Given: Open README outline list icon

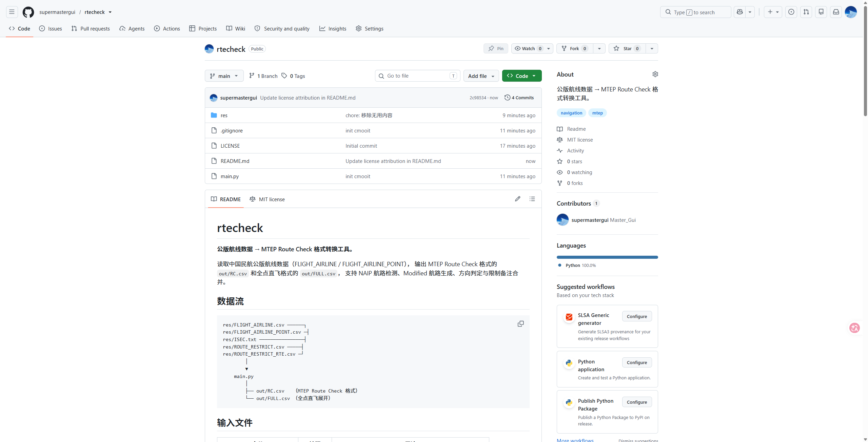Looking at the screenshot, I should click(x=532, y=199).
